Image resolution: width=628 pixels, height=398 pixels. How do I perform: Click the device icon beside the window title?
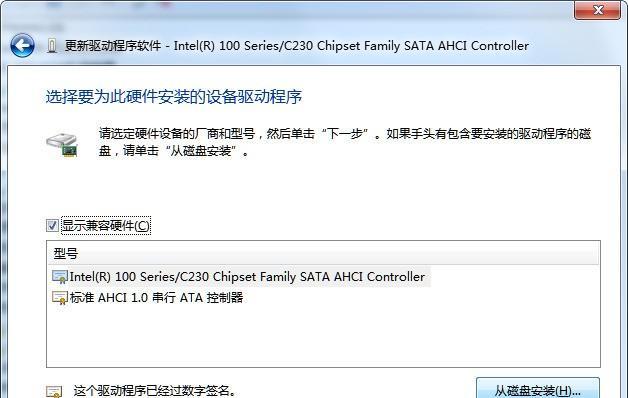(52, 46)
